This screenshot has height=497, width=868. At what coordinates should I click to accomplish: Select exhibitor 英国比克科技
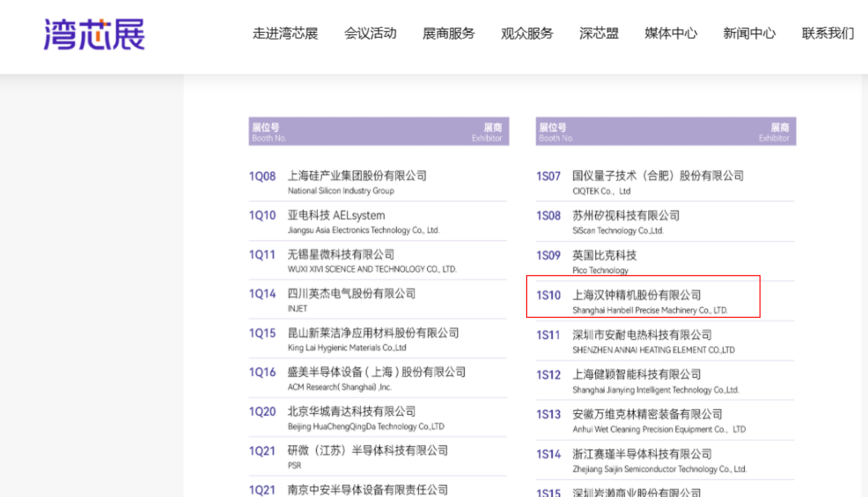click(x=605, y=256)
